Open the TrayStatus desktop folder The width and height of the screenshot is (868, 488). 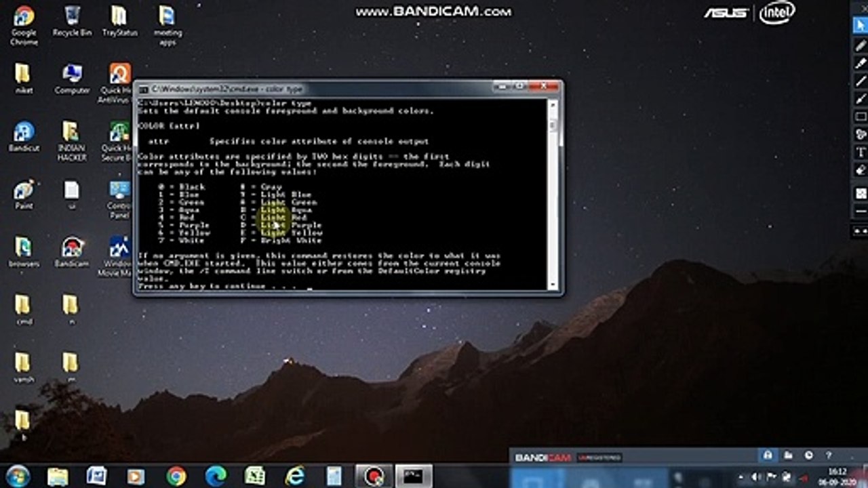[119, 22]
